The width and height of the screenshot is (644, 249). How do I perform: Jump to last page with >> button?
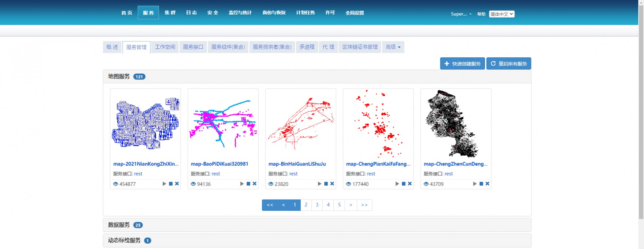point(364,205)
